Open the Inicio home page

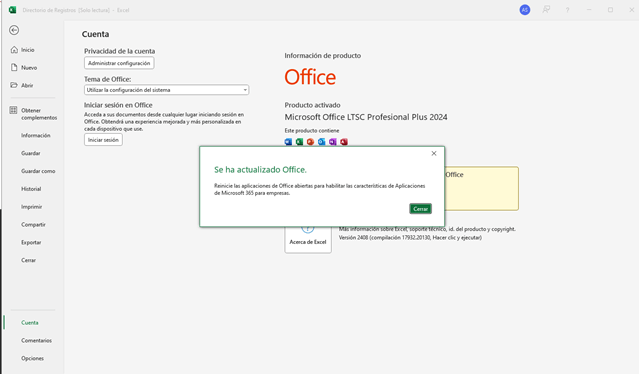28,50
